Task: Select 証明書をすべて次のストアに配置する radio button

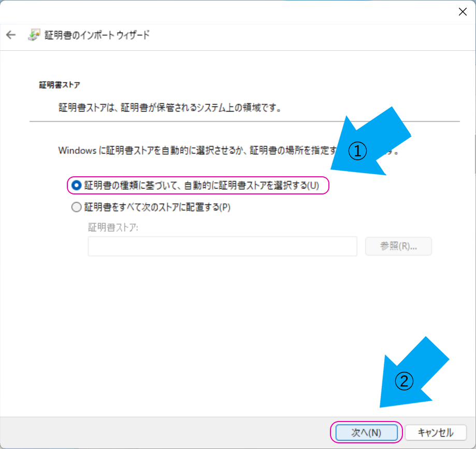Action: tap(76, 207)
